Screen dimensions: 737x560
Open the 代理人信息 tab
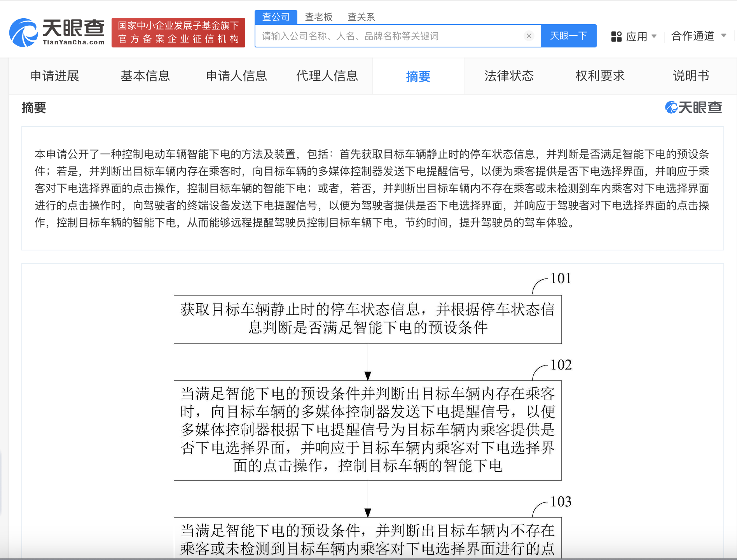point(327,76)
